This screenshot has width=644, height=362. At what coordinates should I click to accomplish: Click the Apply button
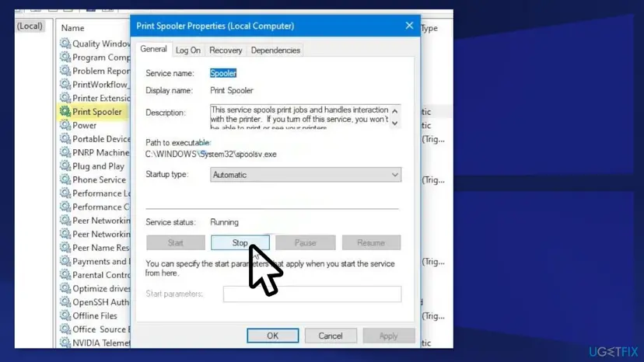coord(389,336)
